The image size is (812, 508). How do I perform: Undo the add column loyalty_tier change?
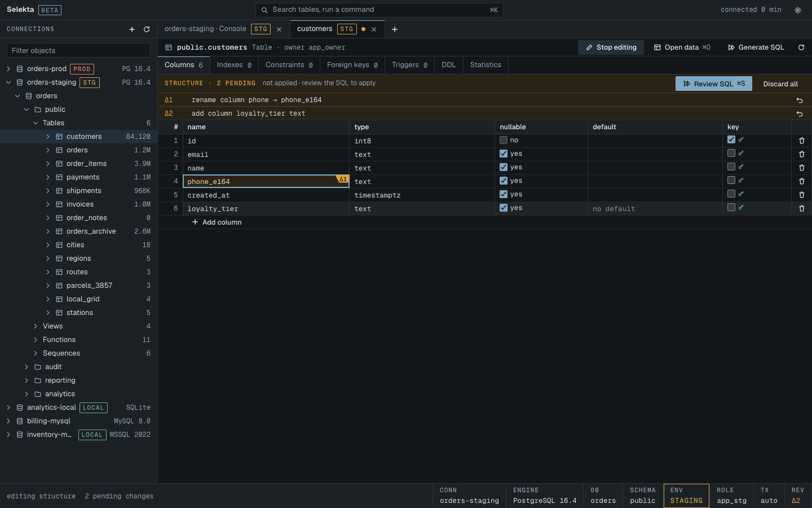[800, 113]
